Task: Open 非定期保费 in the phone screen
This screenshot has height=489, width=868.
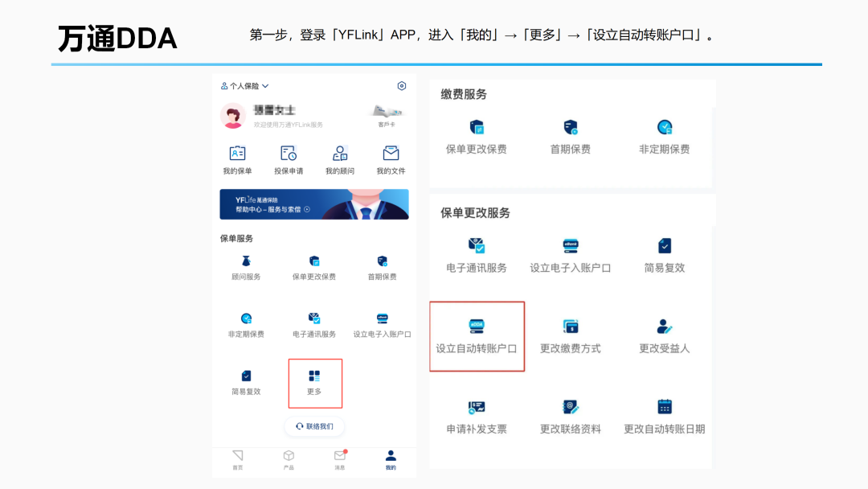Action: tap(247, 325)
